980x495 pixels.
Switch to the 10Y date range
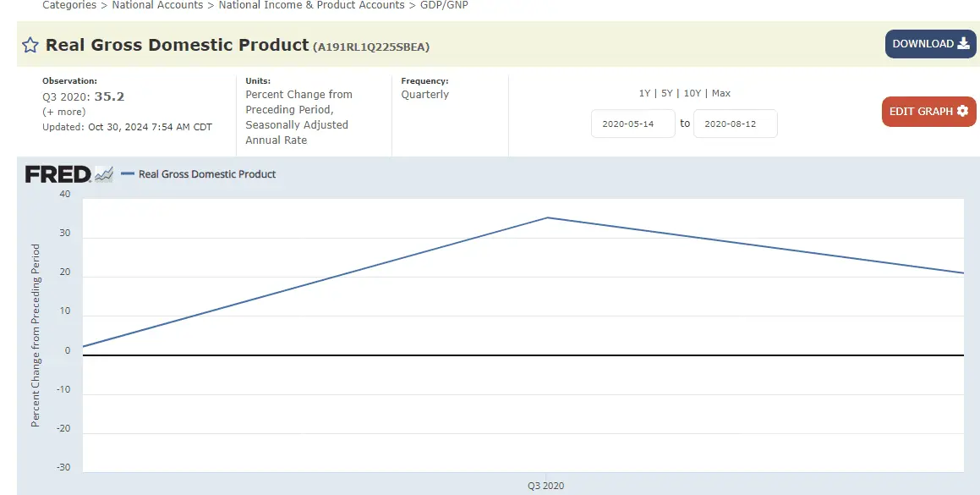(x=693, y=93)
